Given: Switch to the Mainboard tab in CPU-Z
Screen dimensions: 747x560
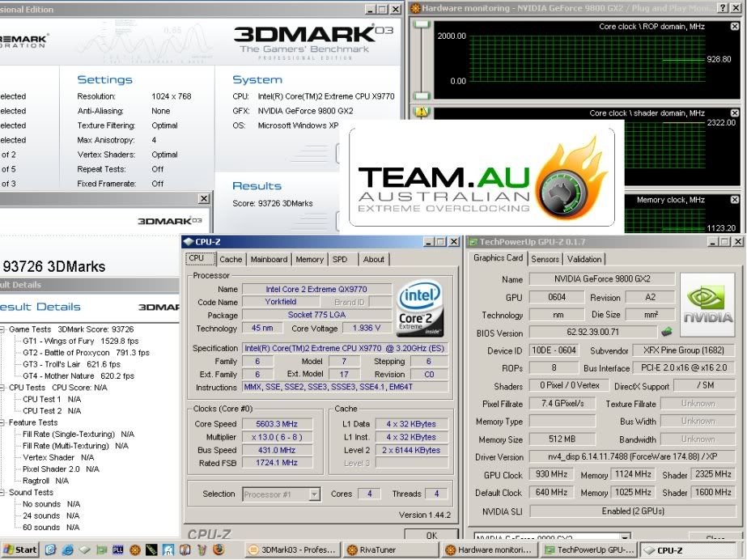Looking at the screenshot, I should pos(269,259).
